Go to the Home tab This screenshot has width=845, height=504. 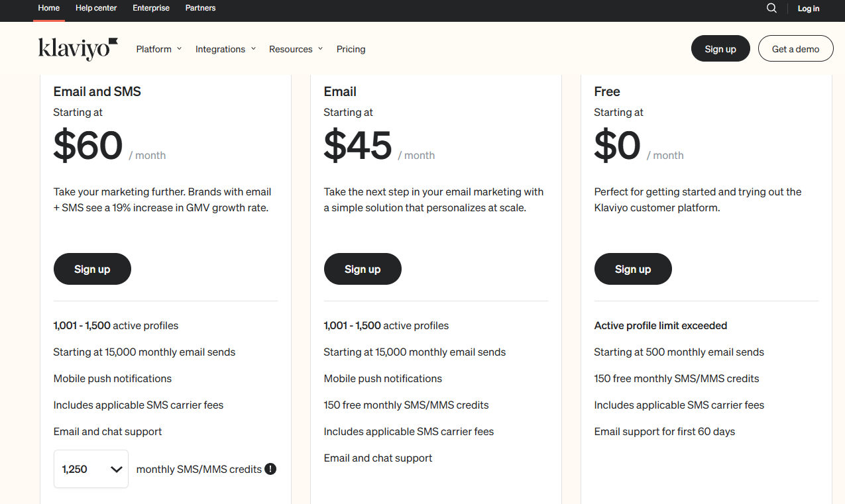point(49,8)
